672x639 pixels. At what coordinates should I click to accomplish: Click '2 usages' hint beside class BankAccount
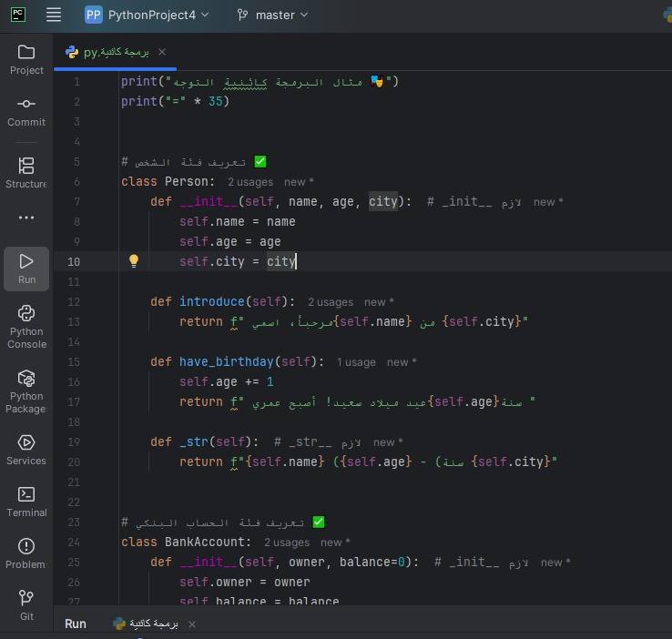tap(287, 543)
